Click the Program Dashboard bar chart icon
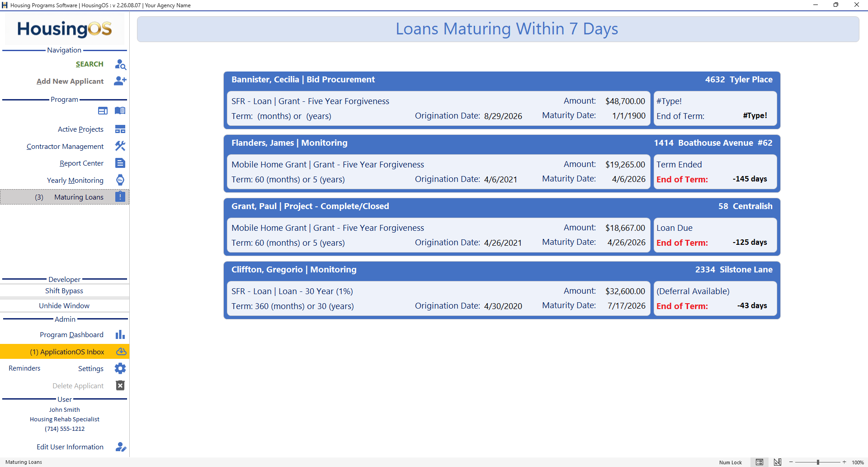Viewport: 868px width, 467px height. (x=120, y=334)
